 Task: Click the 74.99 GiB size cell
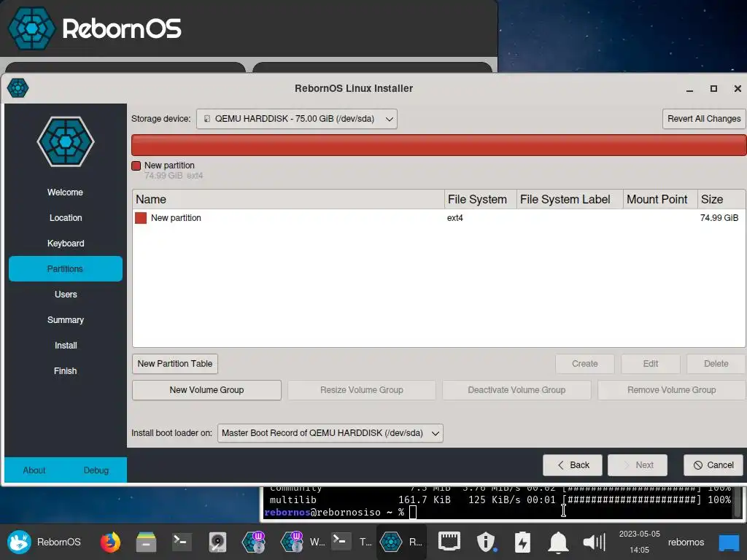[719, 217]
